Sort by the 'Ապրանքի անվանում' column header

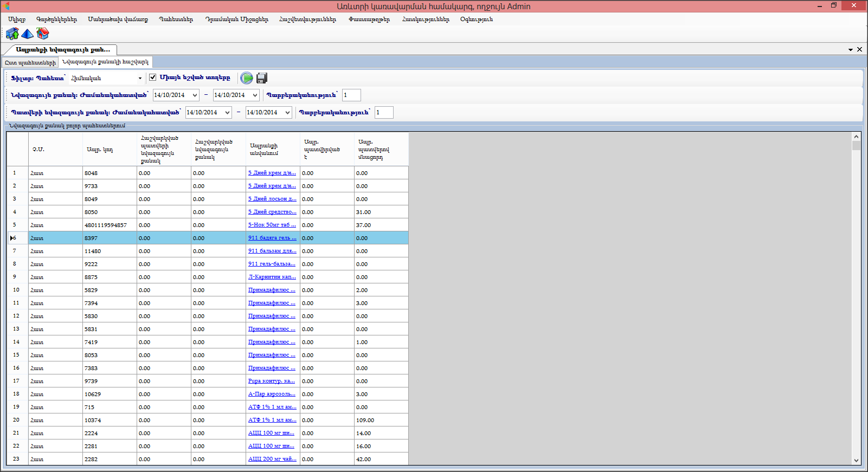point(273,150)
